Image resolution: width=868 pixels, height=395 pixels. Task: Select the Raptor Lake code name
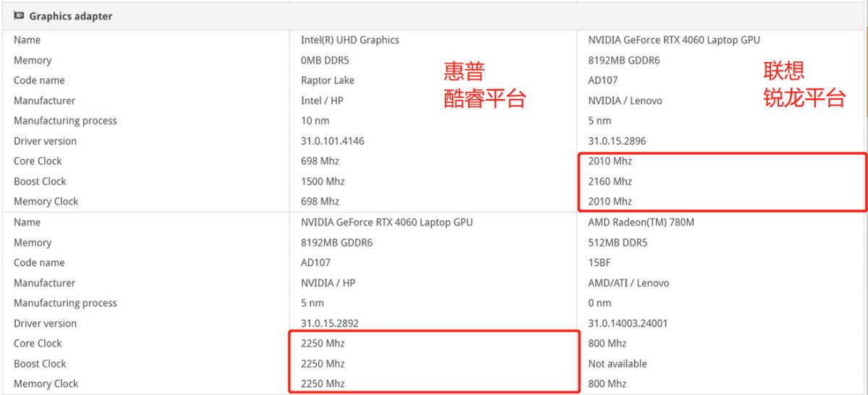(328, 80)
